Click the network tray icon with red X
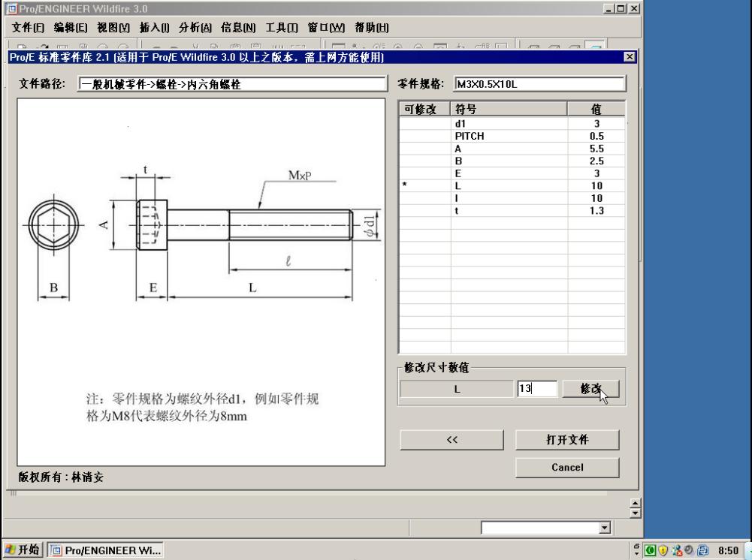The width and height of the screenshot is (752, 560). click(x=677, y=550)
